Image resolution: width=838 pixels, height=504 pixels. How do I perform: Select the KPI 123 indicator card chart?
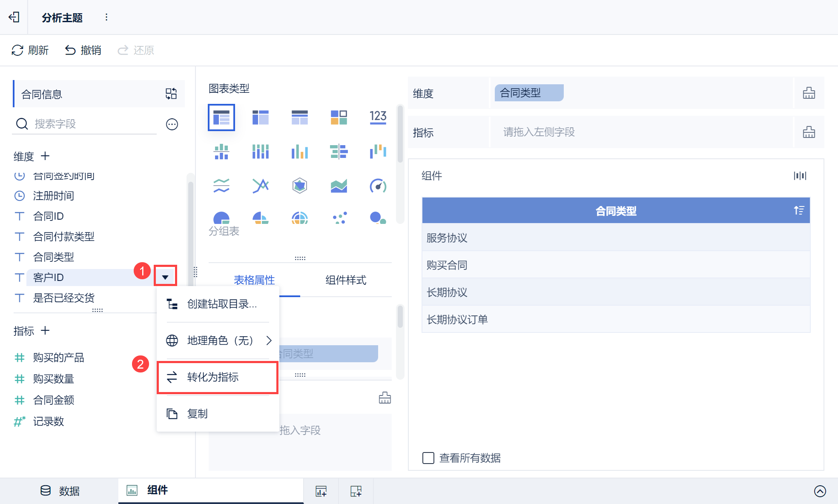click(x=378, y=117)
